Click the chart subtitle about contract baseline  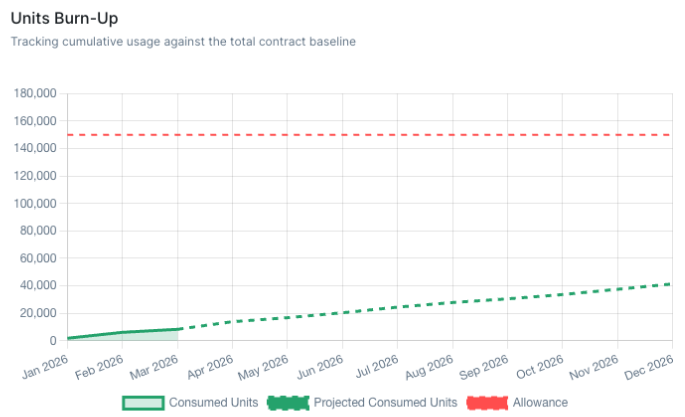(183, 41)
